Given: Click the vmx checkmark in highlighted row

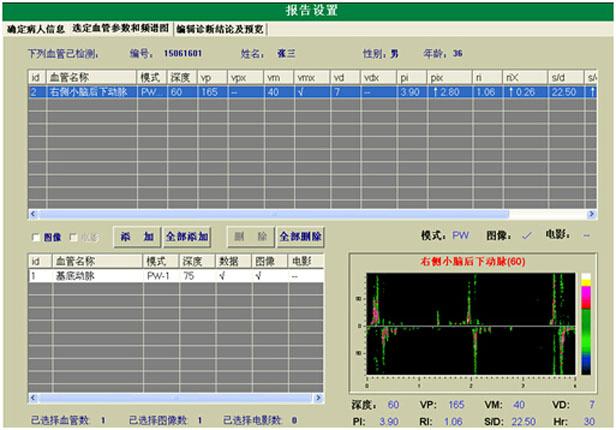Looking at the screenshot, I should point(302,91).
